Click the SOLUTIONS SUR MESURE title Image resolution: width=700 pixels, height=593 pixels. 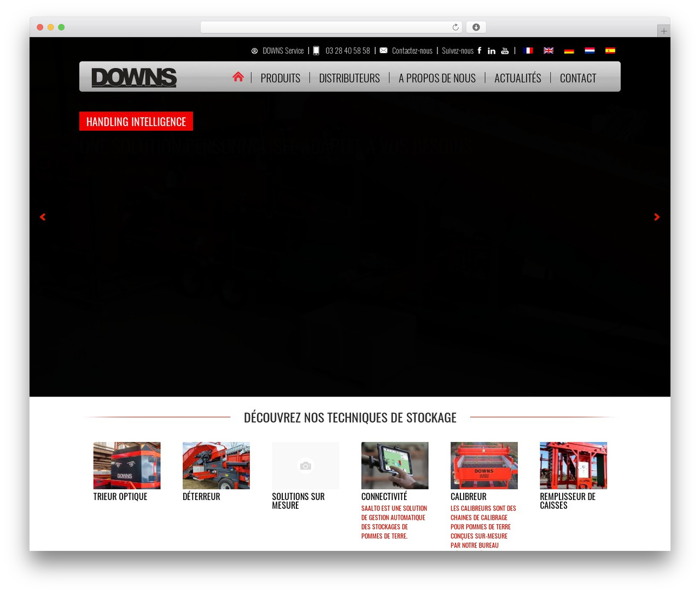(298, 501)
